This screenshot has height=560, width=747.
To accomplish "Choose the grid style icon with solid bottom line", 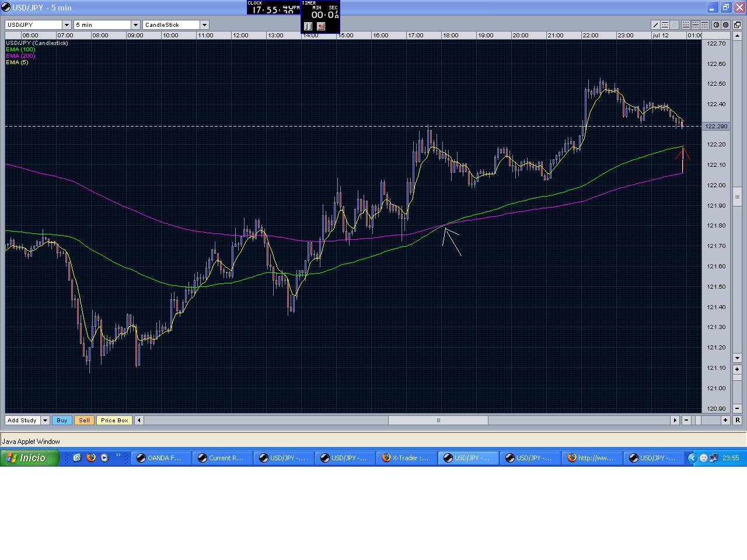I will [686, 25].
